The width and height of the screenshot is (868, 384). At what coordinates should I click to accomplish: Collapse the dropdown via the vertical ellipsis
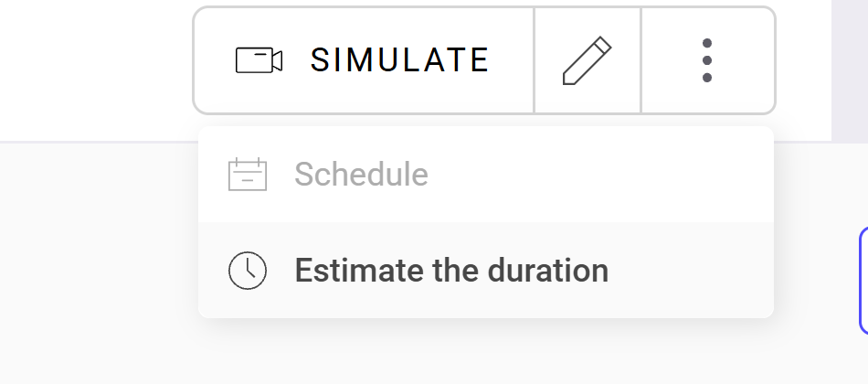pos(706,60)
